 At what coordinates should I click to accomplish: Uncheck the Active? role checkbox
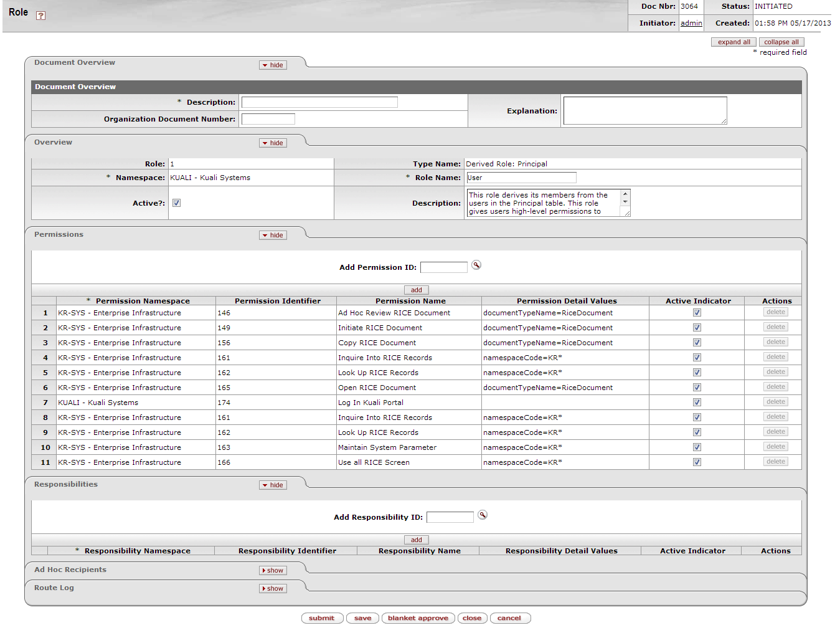pos(176,203)
